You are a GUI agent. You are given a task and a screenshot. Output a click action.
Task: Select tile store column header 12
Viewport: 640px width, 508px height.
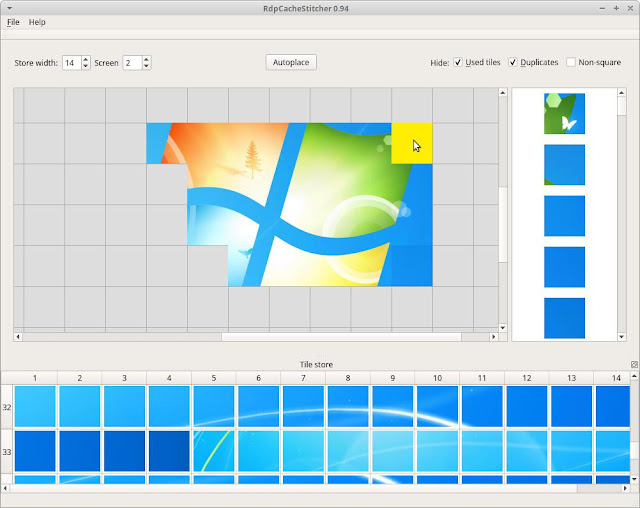(x=527, y=378)
